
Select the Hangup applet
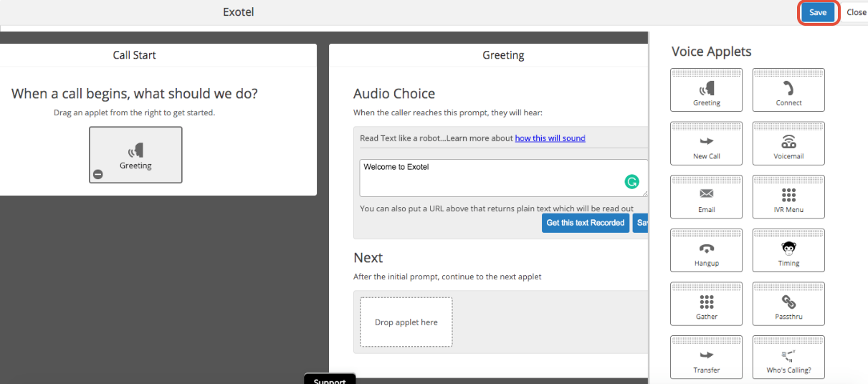(706, 250)
